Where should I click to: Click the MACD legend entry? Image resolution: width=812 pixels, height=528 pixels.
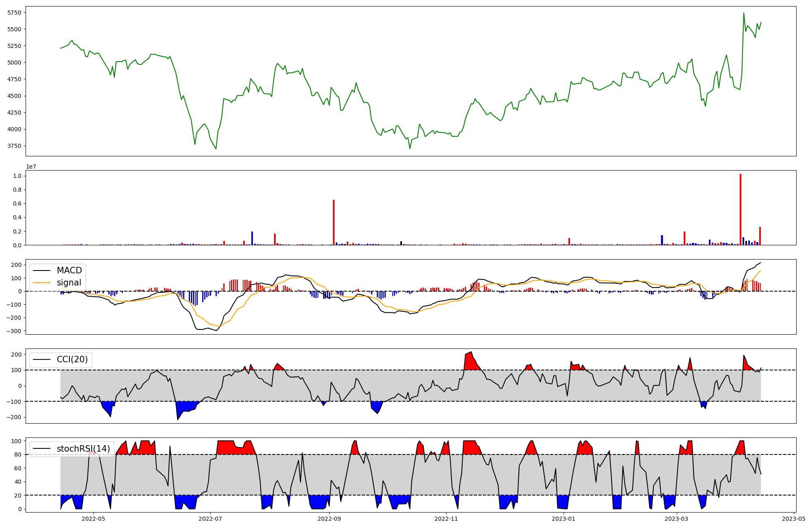(69, 270)
